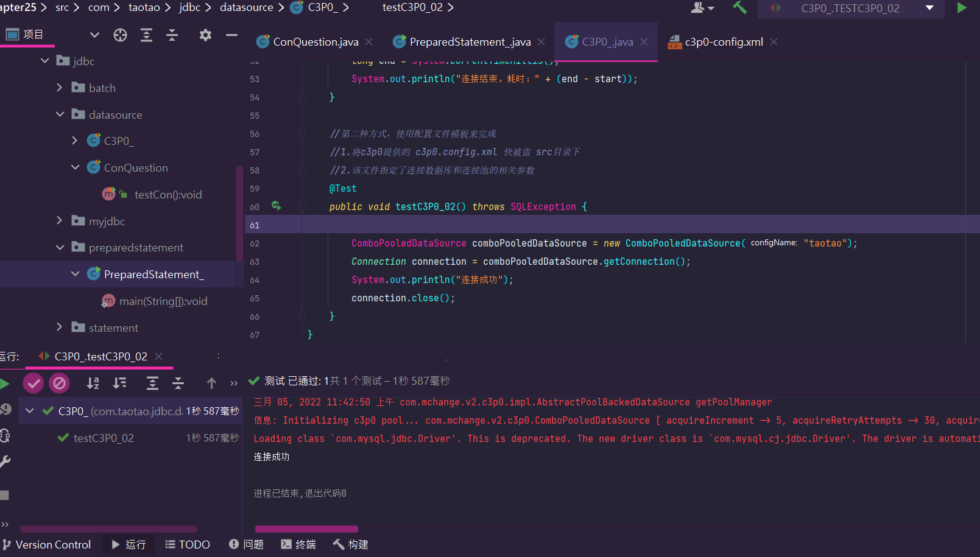980x557 pixels.
Task: Open the 问题 problems tool window
Action: click(x=246, y=545)
